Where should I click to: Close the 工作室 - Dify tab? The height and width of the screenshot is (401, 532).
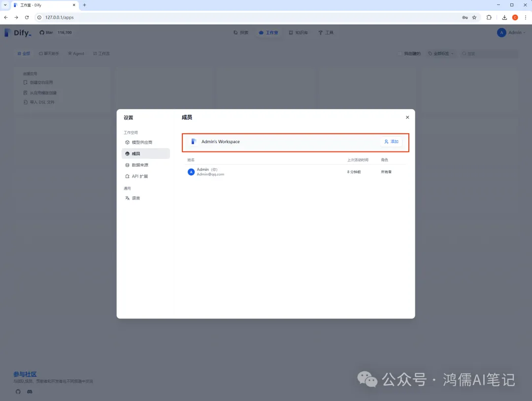pyautogui.click(x=74, y=5)
